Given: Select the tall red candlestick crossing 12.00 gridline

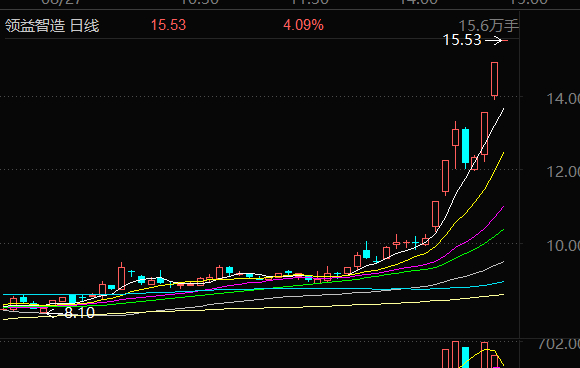Looking at the screenshot, I should tap(446, 177).
